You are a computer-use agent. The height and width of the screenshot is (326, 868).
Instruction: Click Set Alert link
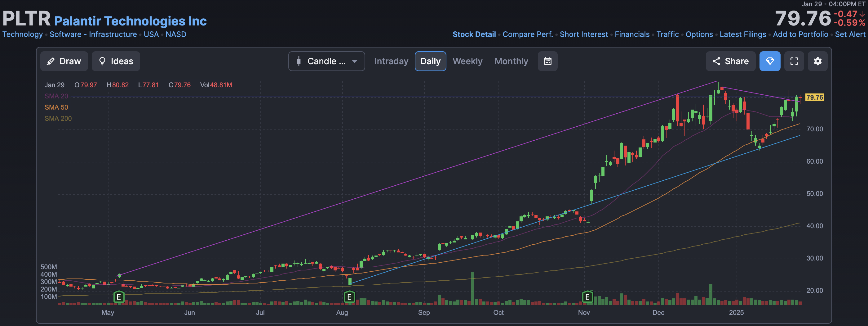[x=850, y=34]
